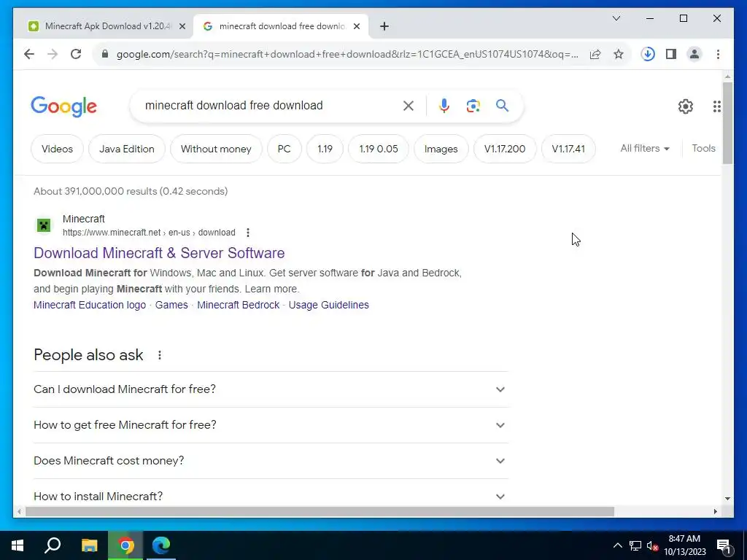
Task: Open Google quick settings via the gear icon
Action: (685, 106)
